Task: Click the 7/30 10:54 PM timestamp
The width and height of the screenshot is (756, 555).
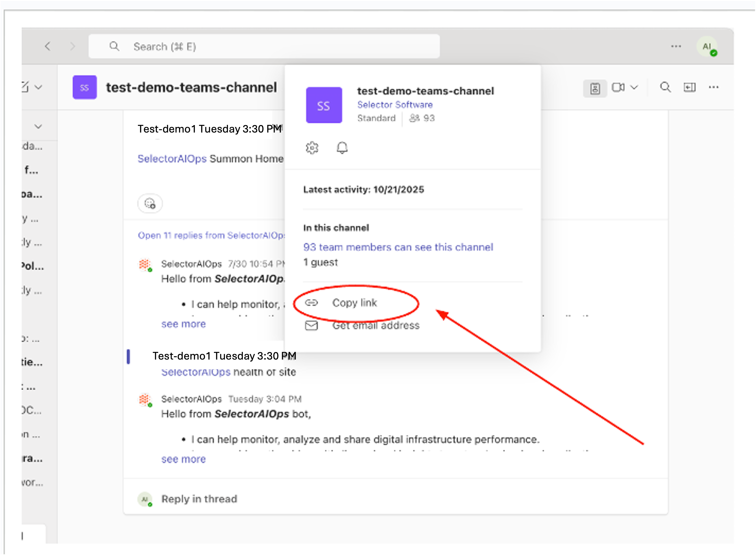Action: click(257, 264)
